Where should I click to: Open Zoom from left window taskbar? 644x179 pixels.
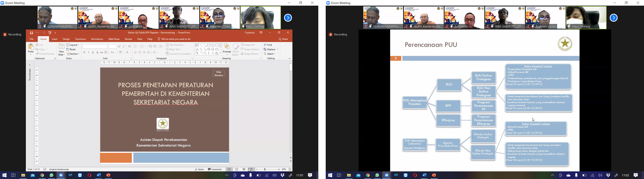tap(61, 175)
